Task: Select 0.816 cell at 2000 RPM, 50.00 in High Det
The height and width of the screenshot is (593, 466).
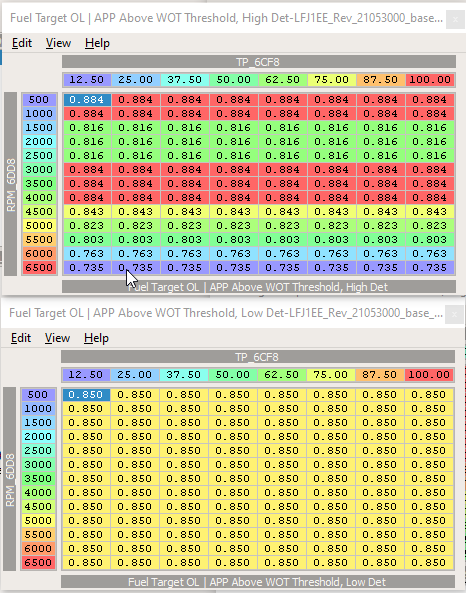Action: (234, 141)
